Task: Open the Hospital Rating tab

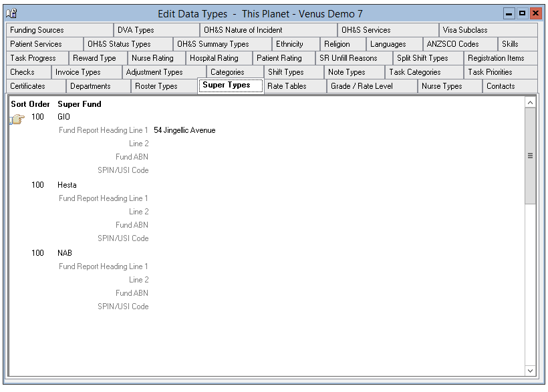Action: (219, 58)
